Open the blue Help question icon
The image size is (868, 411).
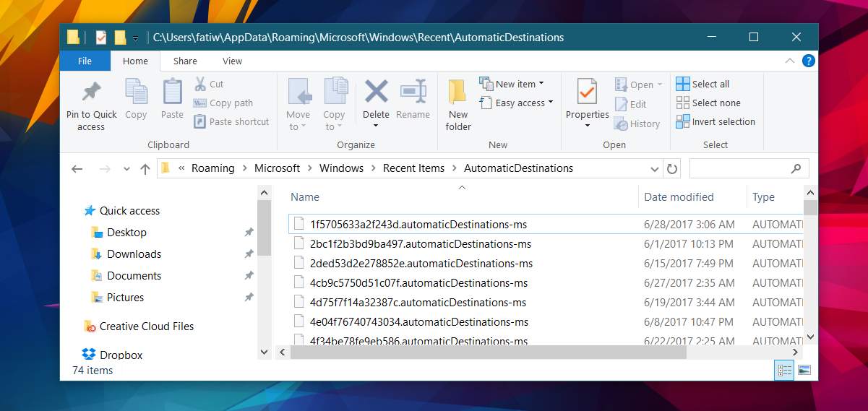(x=809, y=61)
